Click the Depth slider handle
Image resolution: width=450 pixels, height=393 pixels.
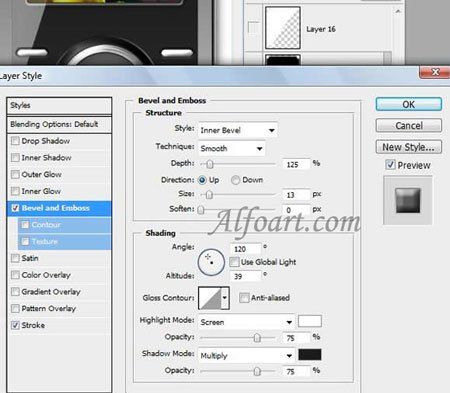[x=209, y=164]
